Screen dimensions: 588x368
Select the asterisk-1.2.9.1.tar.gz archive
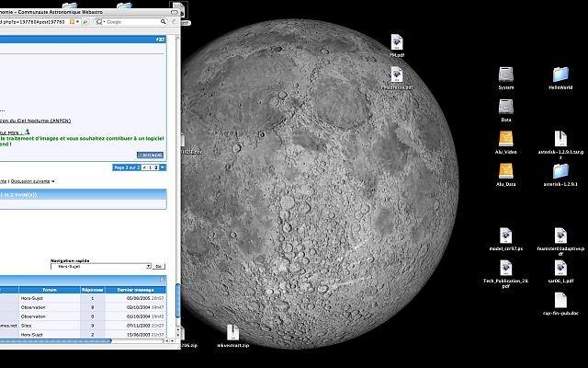tap(560, 139)
